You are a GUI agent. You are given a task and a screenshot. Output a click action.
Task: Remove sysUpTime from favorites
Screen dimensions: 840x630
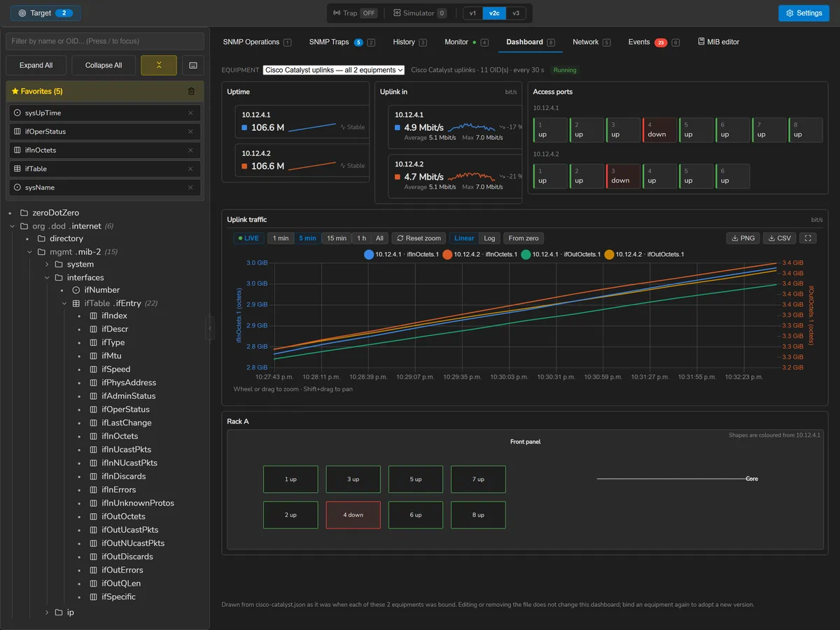coord(190,113)
